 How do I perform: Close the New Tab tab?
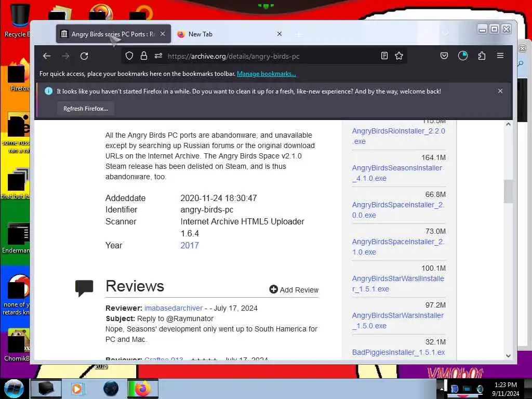point(279,34)
